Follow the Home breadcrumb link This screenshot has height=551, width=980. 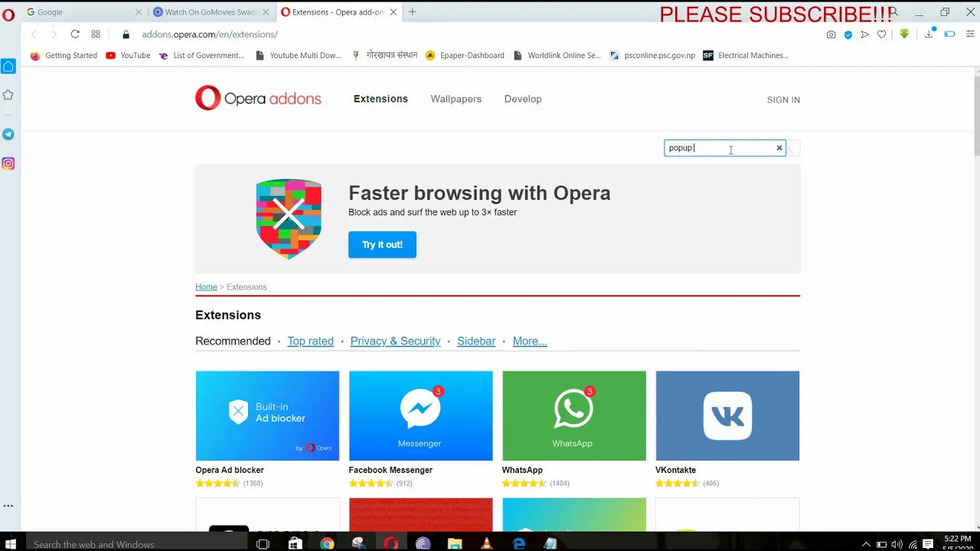tap(206, 287)
